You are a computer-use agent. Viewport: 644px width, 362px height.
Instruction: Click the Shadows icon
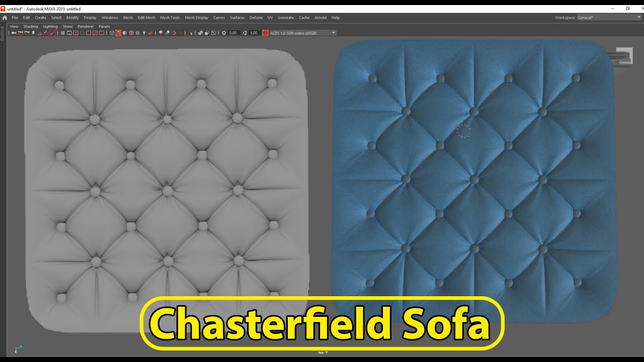[151, 33]
